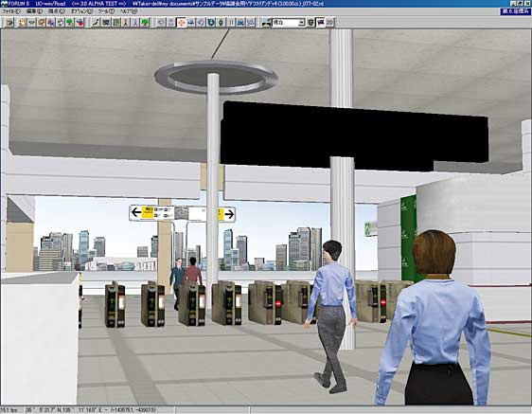Click the blue coordinate system label button
Image resolution: width=532 pixels, height=414 pixels.
point(515,11)
